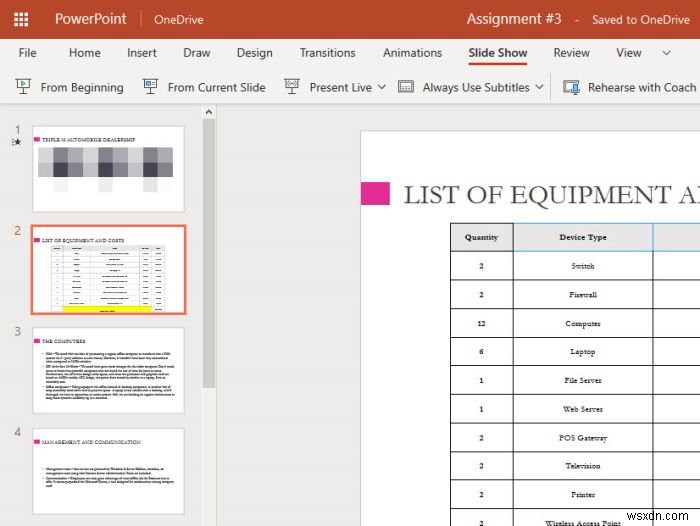Select the Slide Show tab
This screenshot has height=526, width=700.
(x=498, y=53)
